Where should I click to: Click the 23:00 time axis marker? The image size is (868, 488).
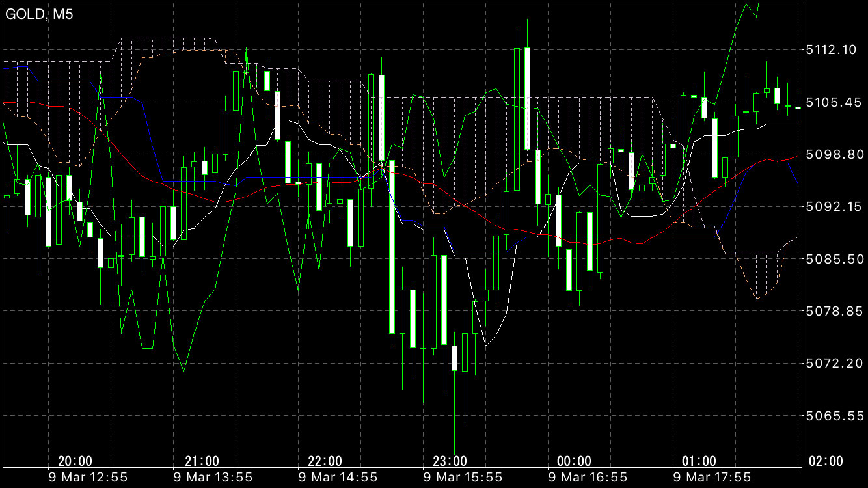tap(450, 461)
